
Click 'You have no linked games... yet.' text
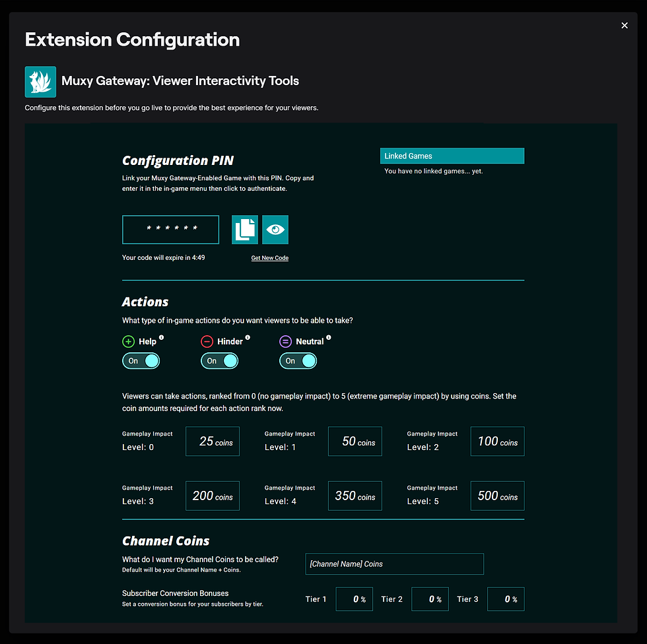coord(434,171)
